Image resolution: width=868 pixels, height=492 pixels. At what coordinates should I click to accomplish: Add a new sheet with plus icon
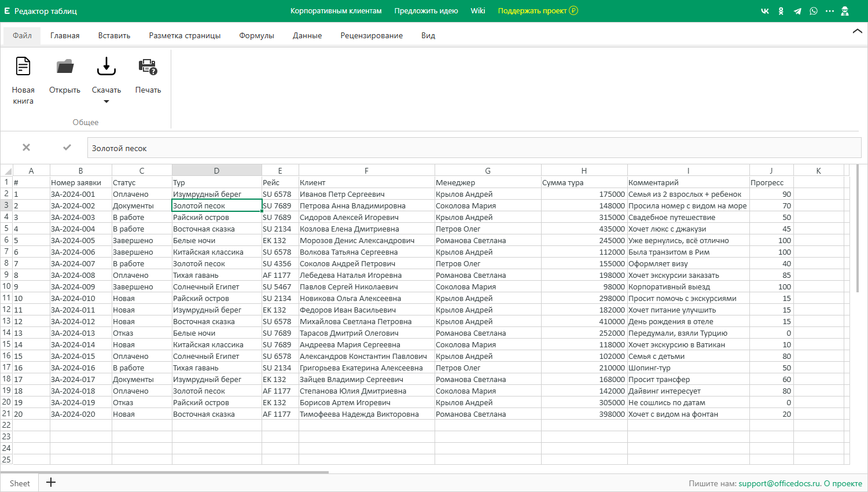point(51,482)
